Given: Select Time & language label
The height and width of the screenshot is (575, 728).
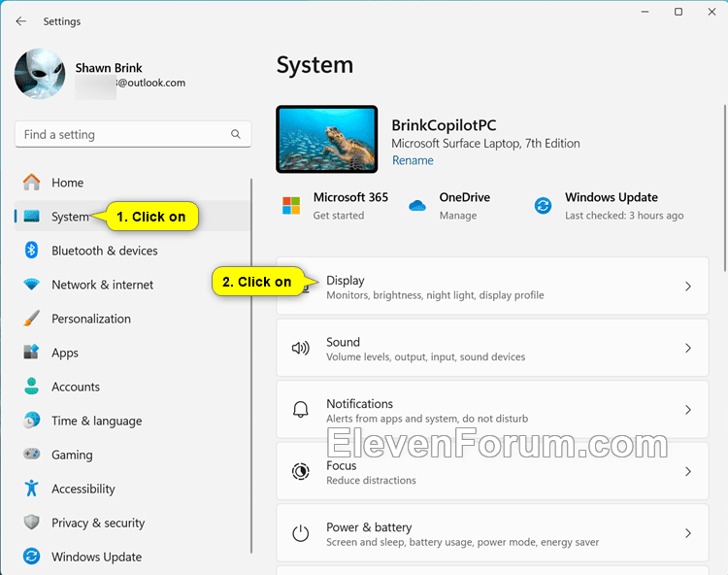Looking at the screenshot, I should pyautogui.click(x=96, y=422).
